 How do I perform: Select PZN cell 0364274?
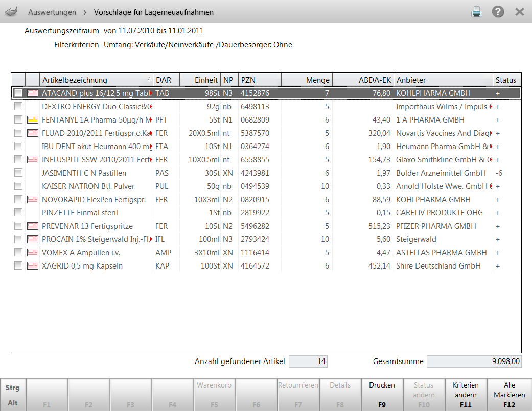(x=255, y=147)
